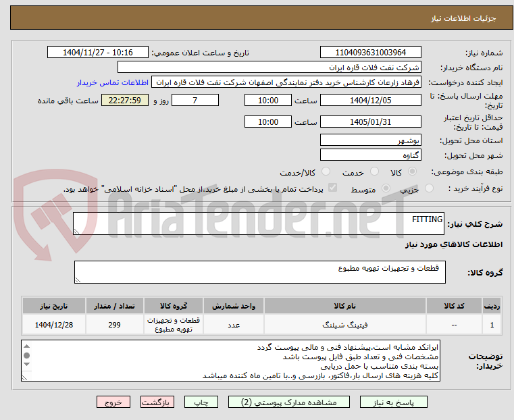The width and height of the screenshot is (514, 420).
Task: Click the جزئیات اطلاعات نیاز page title
Action: (463, 18)
